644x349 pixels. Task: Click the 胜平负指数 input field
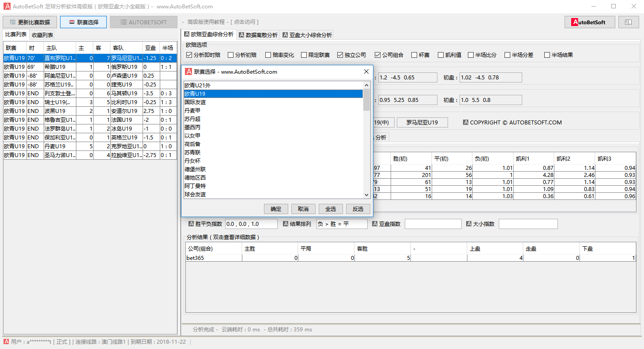(251, 224)
